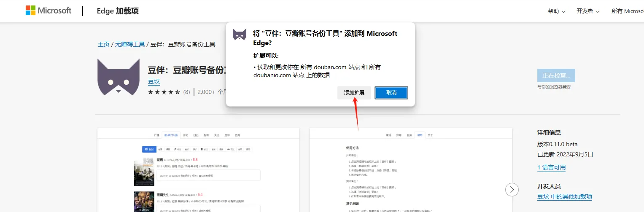Click the Microsoft logo

(49, 11)
